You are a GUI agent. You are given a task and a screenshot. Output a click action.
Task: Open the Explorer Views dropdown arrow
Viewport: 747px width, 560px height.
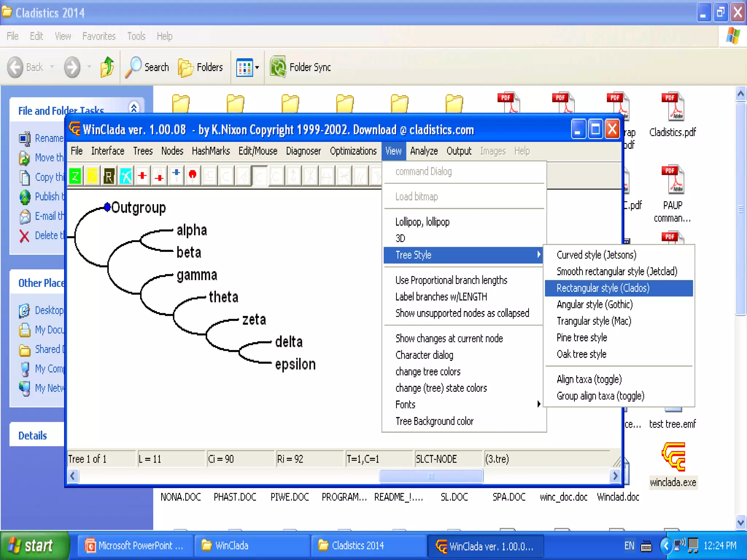(x=257, y=67)
